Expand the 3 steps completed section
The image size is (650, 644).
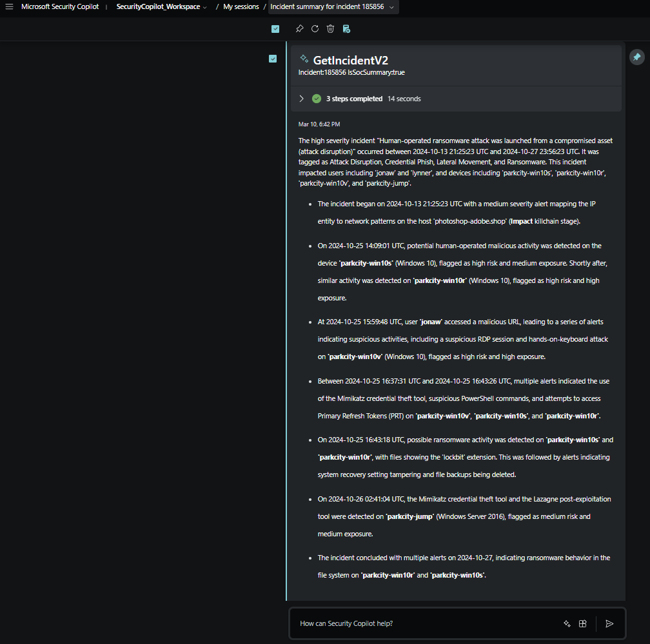pyautogui.click(x=301, y=99)
